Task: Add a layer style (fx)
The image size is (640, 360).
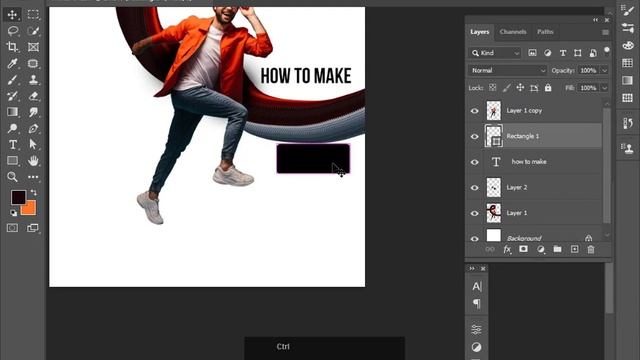Action: 507,249
